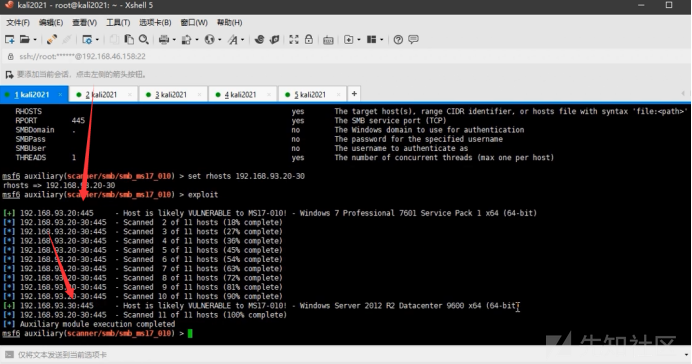Expand the compose bar dropdown arrow
692x364 pixels.
(686, 354)
